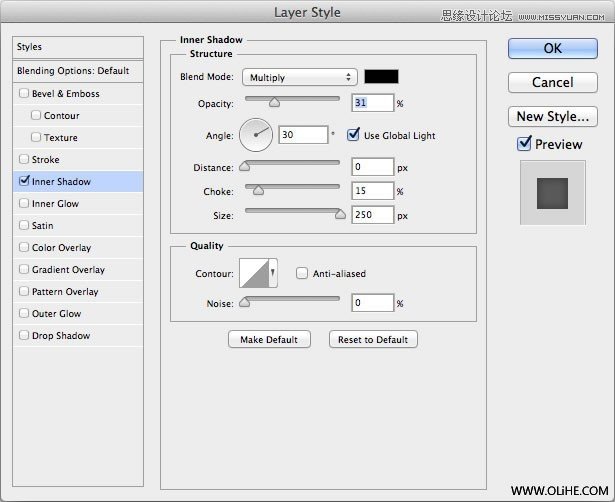Click the contour curve thumbnail
This screenshot has width=615, height=502.
pos(254,273)
